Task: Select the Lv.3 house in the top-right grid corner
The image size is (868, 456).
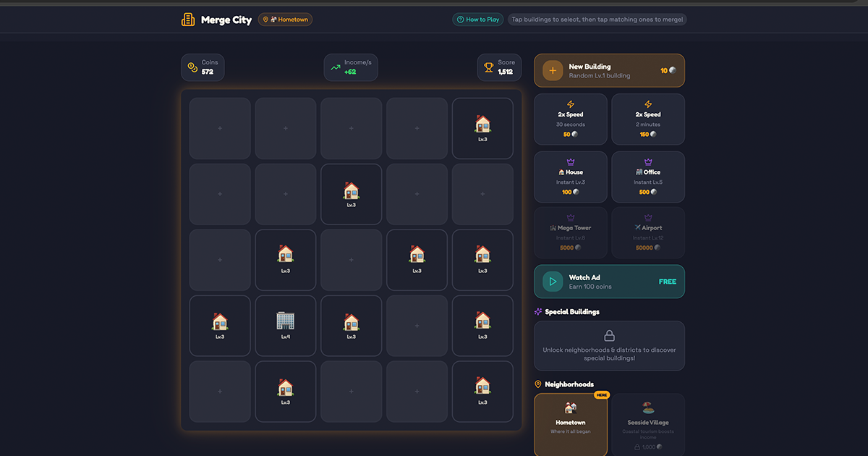Action: click(482, 128)
